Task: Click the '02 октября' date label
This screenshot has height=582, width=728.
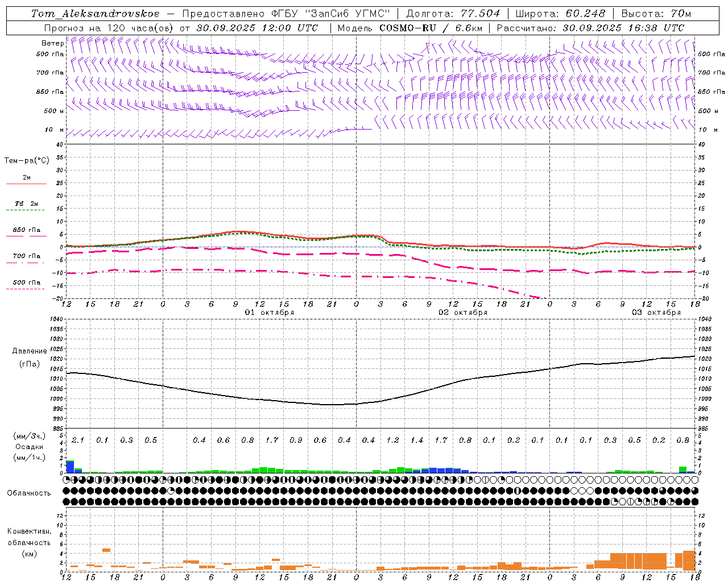Action: 463,313
